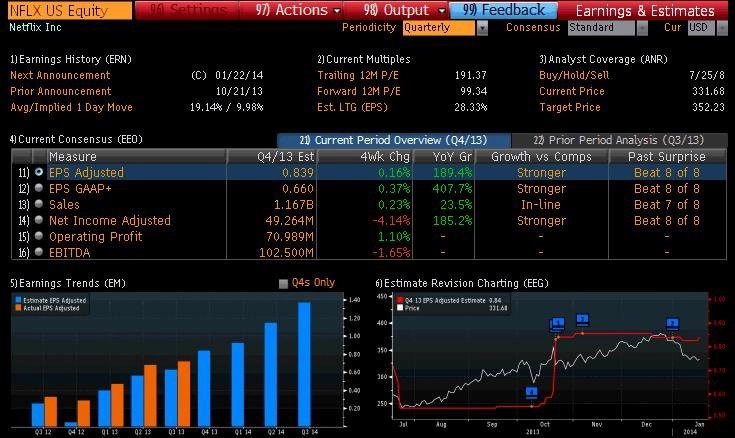The image size is (735, 438).
Task: Click the Growth vs Comps column header
Action: pos(541,157)
